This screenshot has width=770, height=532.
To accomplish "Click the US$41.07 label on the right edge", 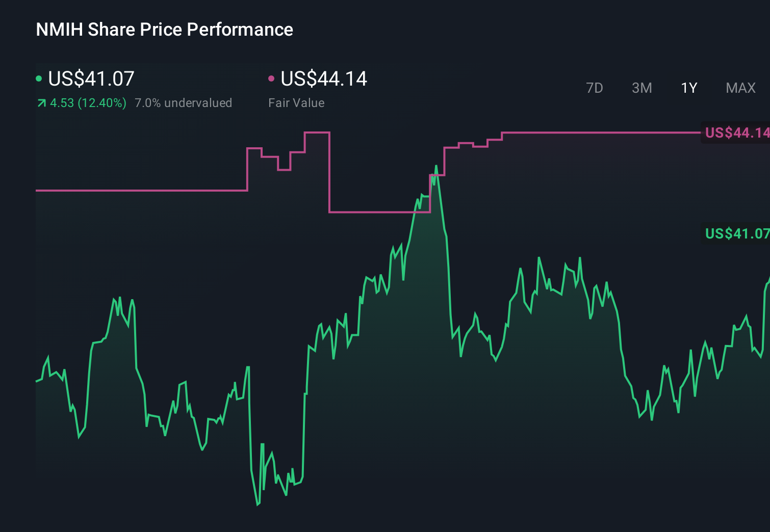I will click(x=736, y=234).
